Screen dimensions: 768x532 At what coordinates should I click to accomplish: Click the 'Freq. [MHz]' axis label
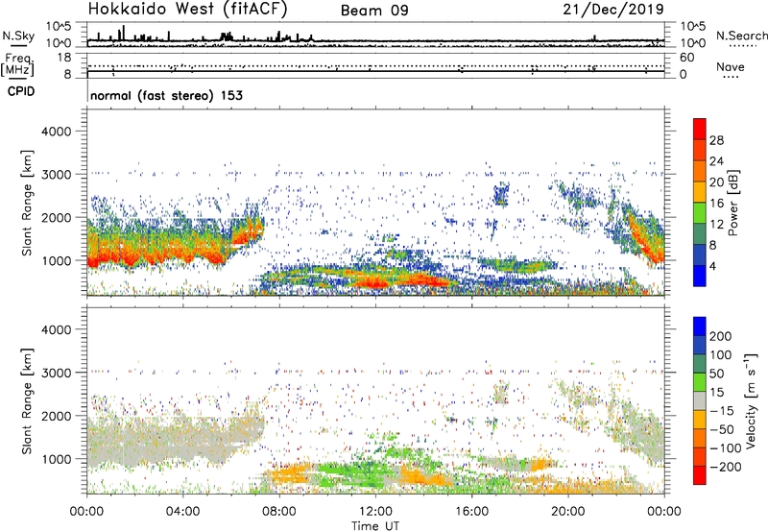pos(18,65)
